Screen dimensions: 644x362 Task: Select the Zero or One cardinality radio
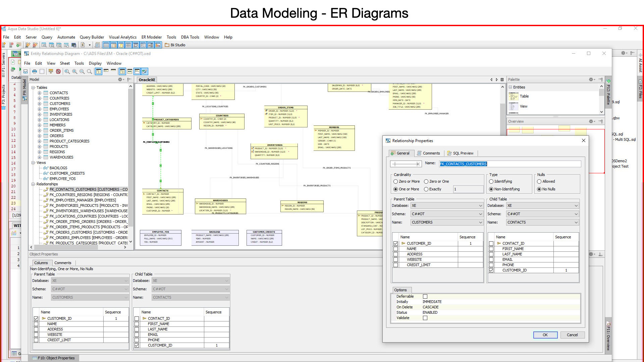click(x=426, y=181)
